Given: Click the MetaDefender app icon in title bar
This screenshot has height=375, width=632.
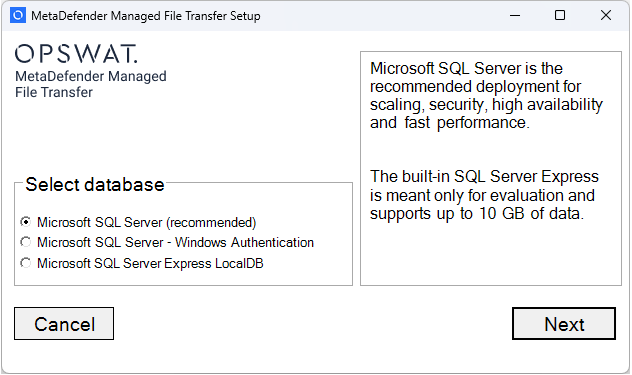Looking at the screenshot, I should (18, 15).
